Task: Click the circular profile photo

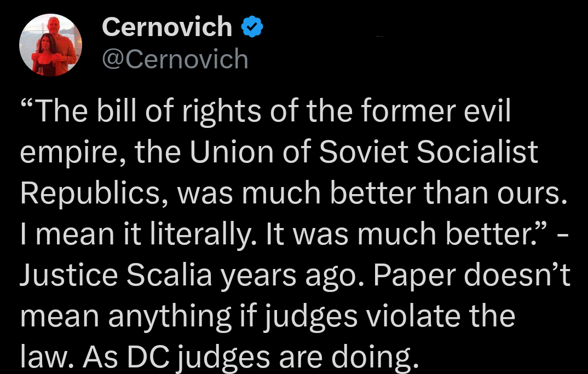Action: tap(50, 44)
